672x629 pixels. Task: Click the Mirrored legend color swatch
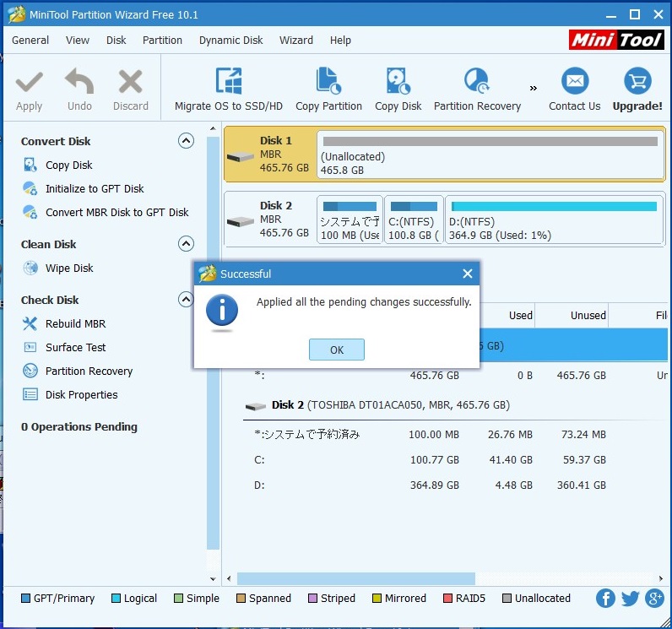coord(377,598)
